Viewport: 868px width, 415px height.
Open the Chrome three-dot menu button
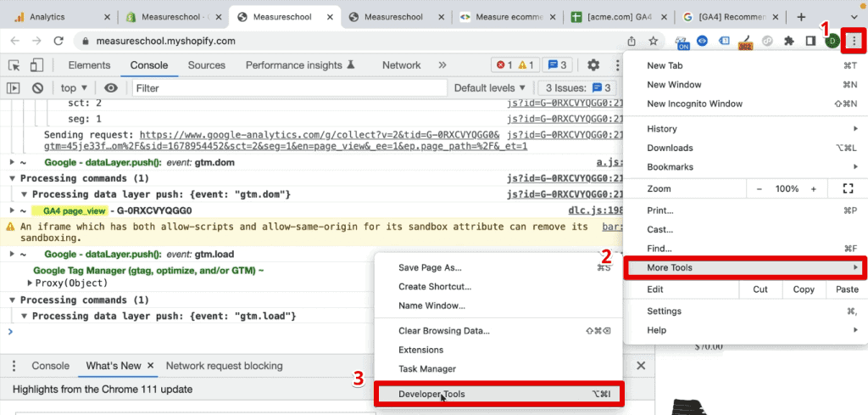(x=854, y=41)
